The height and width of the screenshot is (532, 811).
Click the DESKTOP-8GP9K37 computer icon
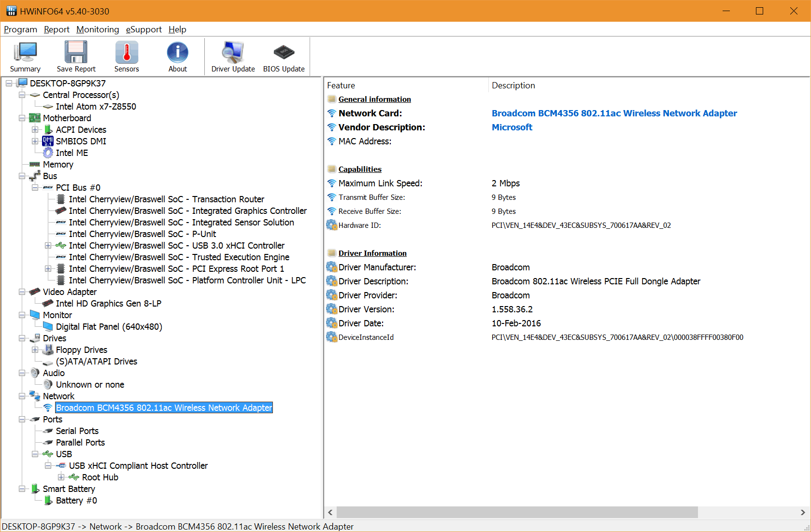coord(22,83)
